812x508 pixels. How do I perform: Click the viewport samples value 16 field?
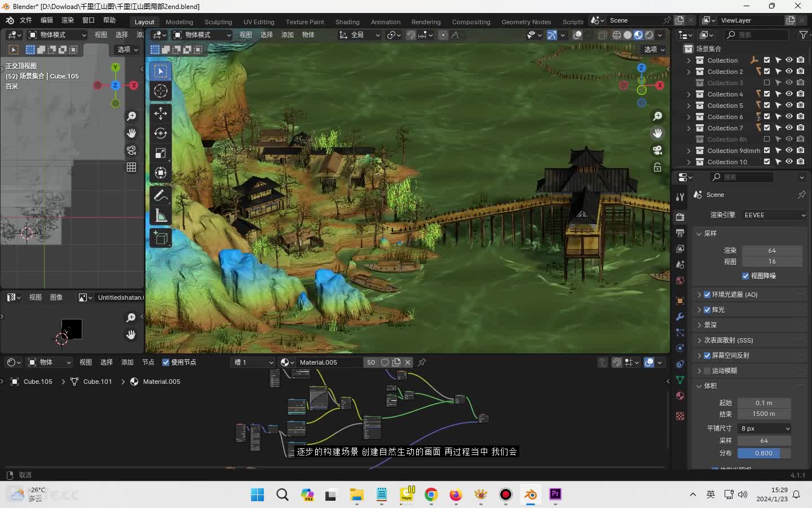point(772,262)
